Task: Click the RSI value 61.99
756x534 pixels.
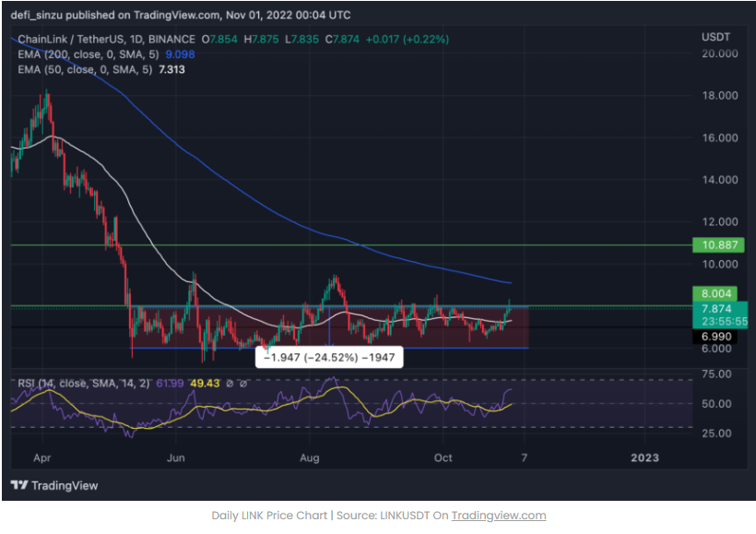Action: tap(170, 384)
